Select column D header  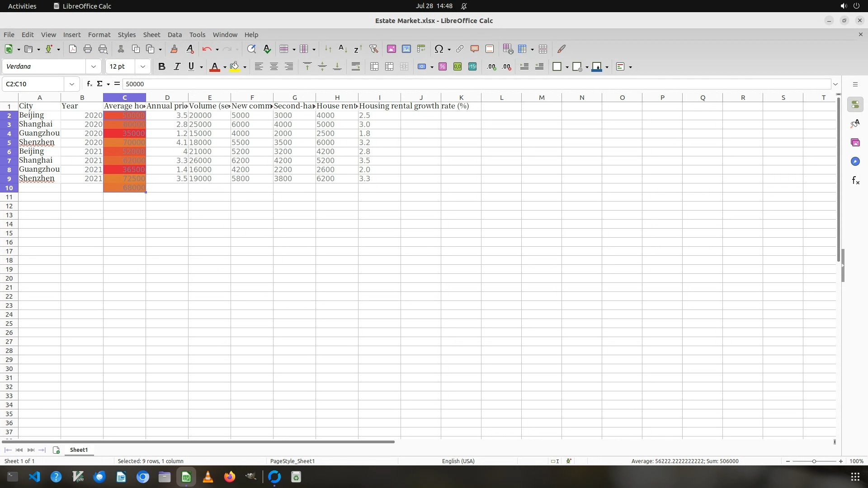coord(167,97)
